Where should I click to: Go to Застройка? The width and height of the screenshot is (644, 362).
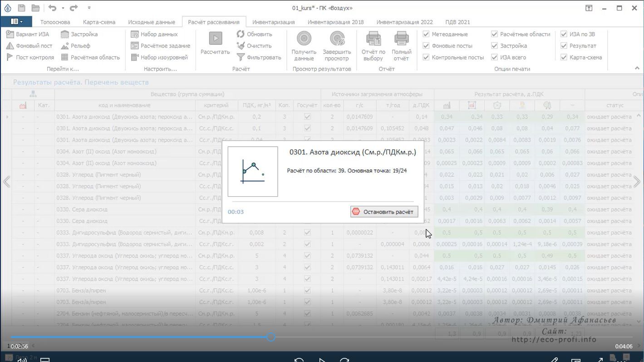pyautogui.click(x=79, y=34)
